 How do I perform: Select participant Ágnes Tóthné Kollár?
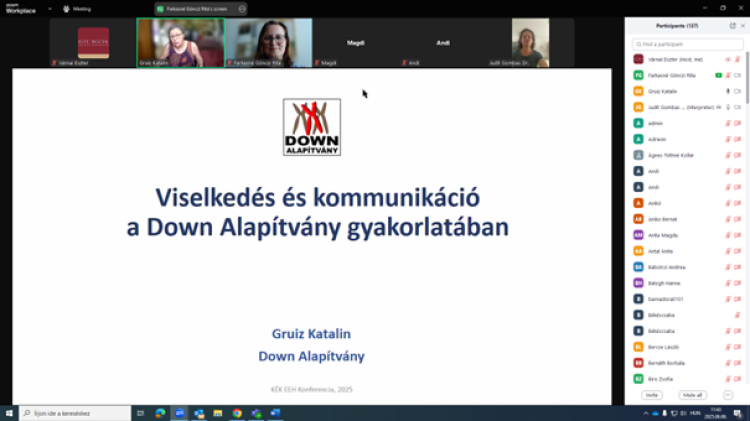[x=687, y=155]
